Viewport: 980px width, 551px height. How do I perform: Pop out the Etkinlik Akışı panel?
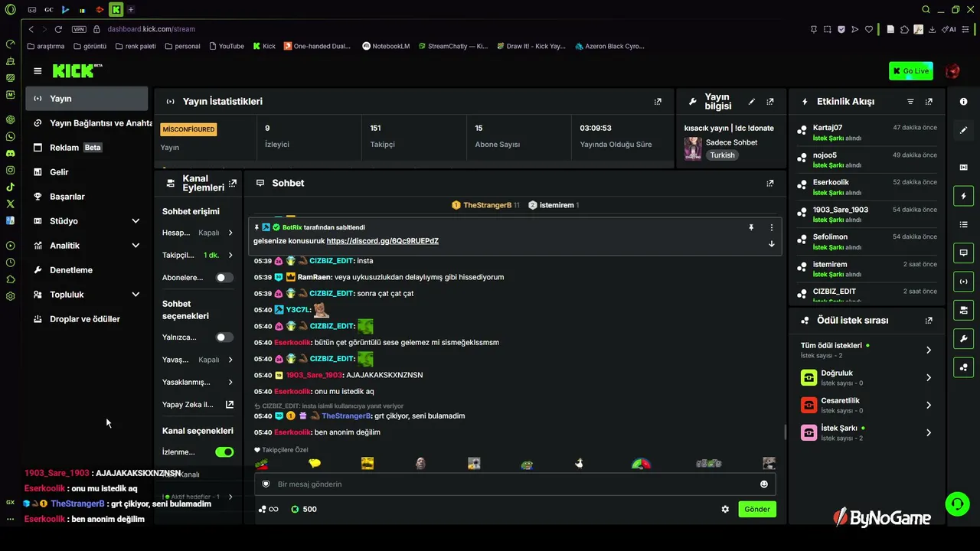pos(929,101)
